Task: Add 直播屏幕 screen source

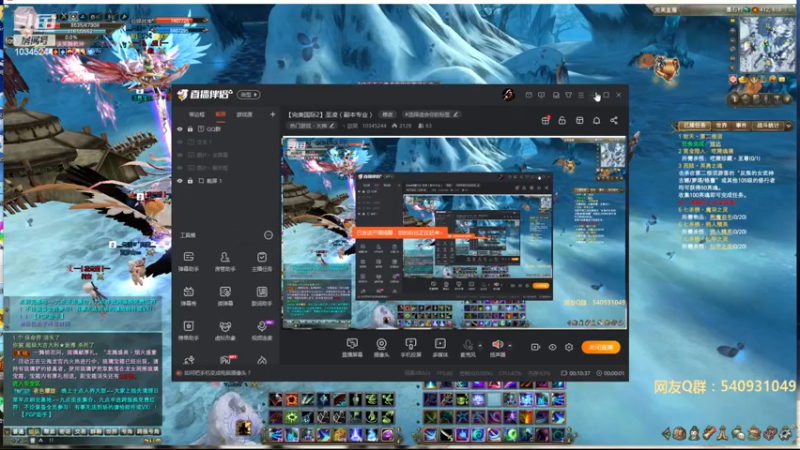Action: click(x=352, y=347)
